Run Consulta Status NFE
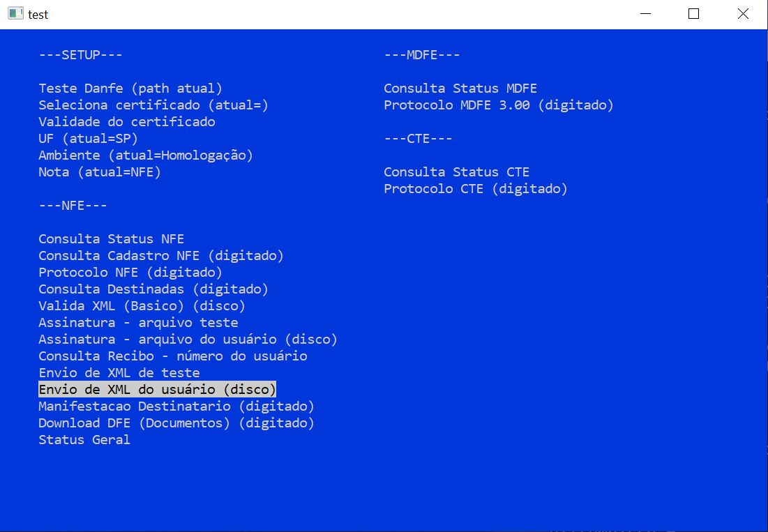The image size is (768, 532). click(x=112, y=239)
